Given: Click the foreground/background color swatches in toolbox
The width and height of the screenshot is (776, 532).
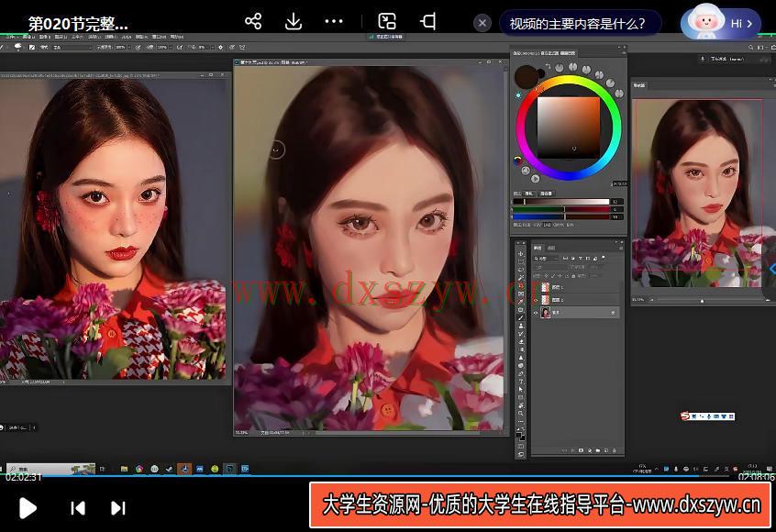Looking at the screenshot, I should point(521,437).
